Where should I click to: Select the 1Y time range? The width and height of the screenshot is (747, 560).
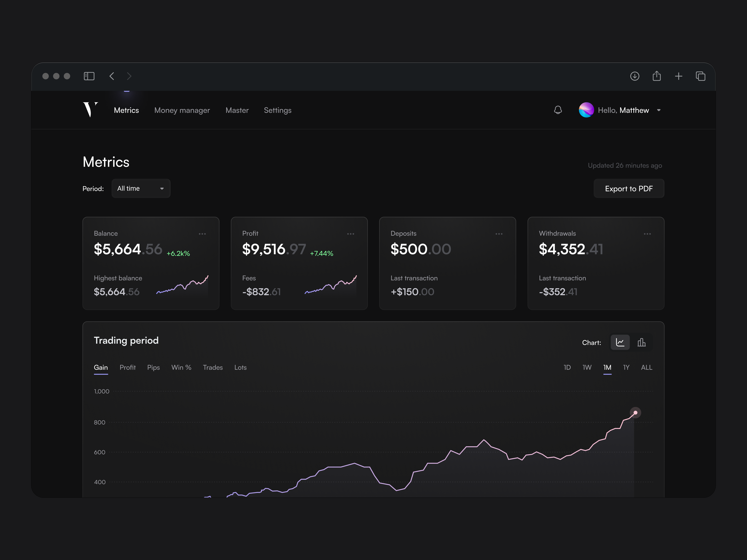626,367
